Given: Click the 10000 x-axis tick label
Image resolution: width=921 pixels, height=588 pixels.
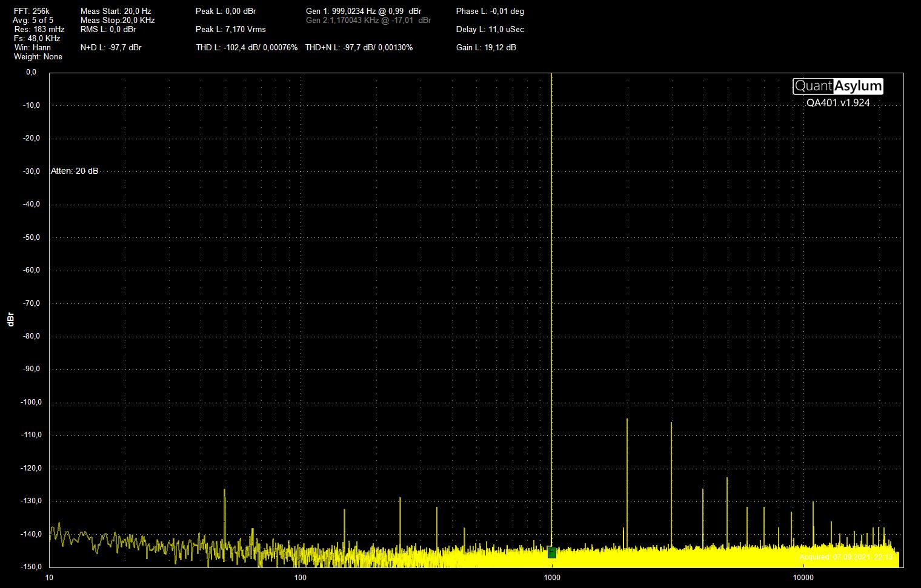Looking at the screenshot, I should click(x=803, y=576).
